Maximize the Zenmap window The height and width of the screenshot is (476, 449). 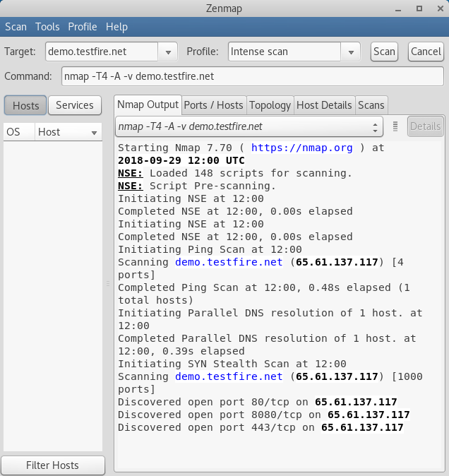[419, 8]
